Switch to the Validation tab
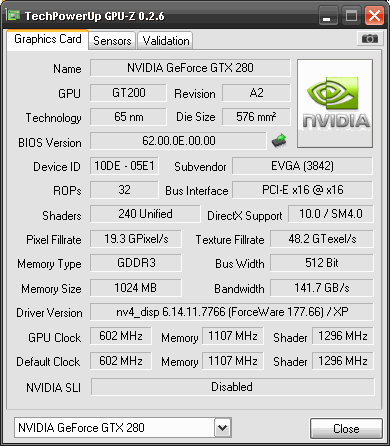The width and height of the screenshot is (390, 446). (165, 41)
